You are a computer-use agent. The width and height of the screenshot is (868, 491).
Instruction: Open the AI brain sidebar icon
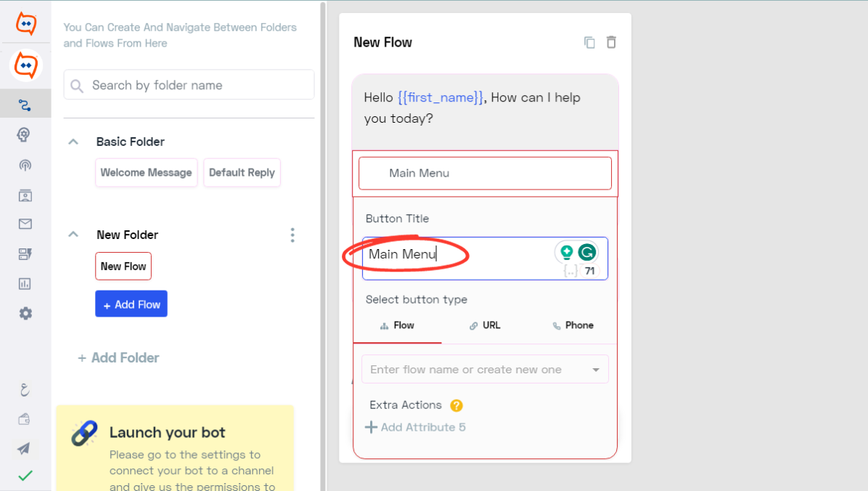[x=24, y=134]
